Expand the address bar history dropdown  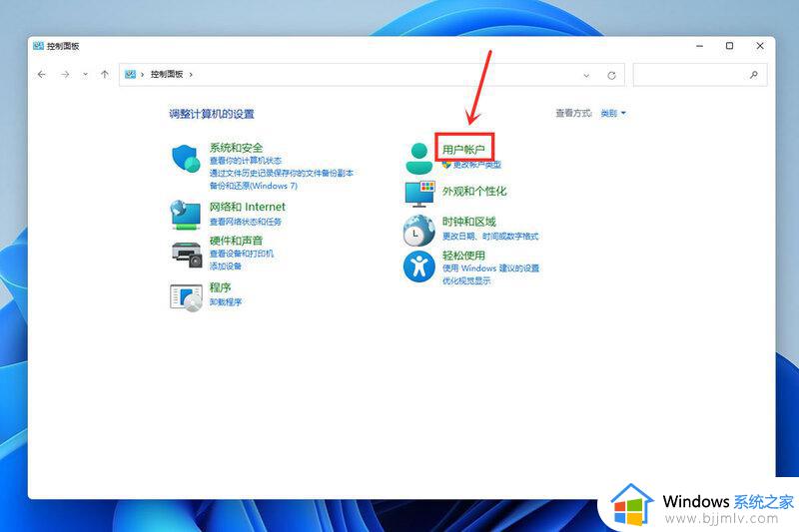[x=586, y=75]
